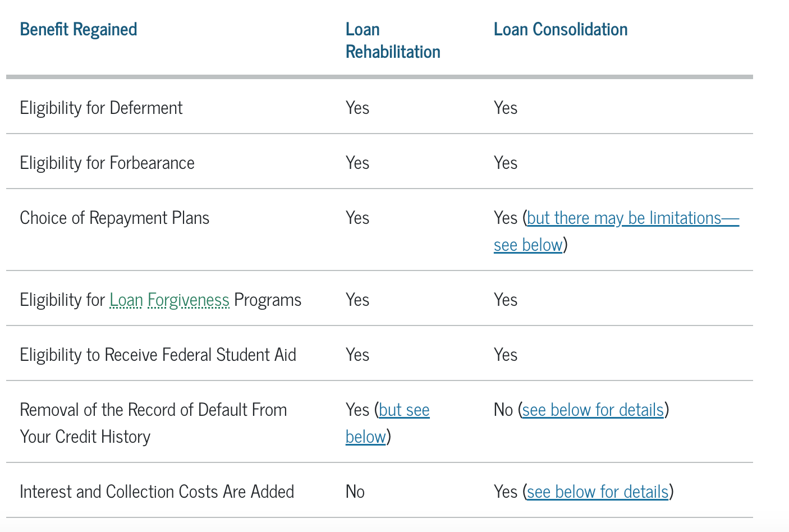
Task: Follow the "but see below" rehabilitation link
Action: (404, 410)
